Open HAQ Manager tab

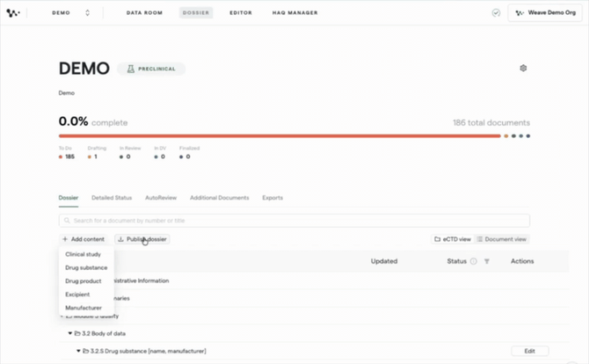[x=294, y=13]
